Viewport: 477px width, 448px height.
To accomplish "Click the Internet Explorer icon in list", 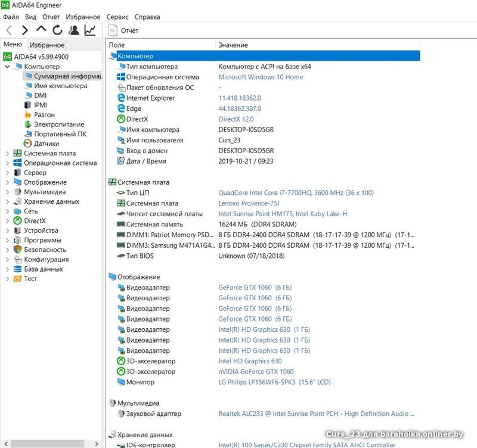I will [x=121, y=98].
